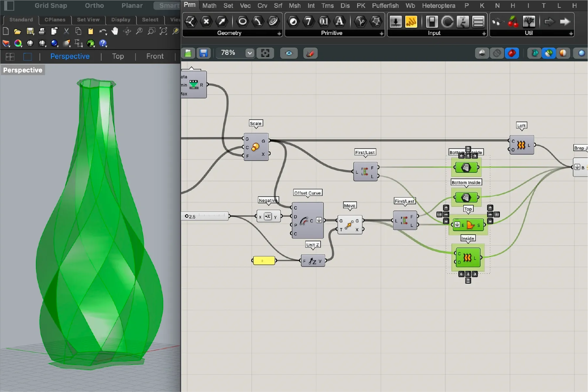Viewport: 588px width, 392px height.
Task: Click the Pan hand tool icon
Action: (x=115, y=31)
